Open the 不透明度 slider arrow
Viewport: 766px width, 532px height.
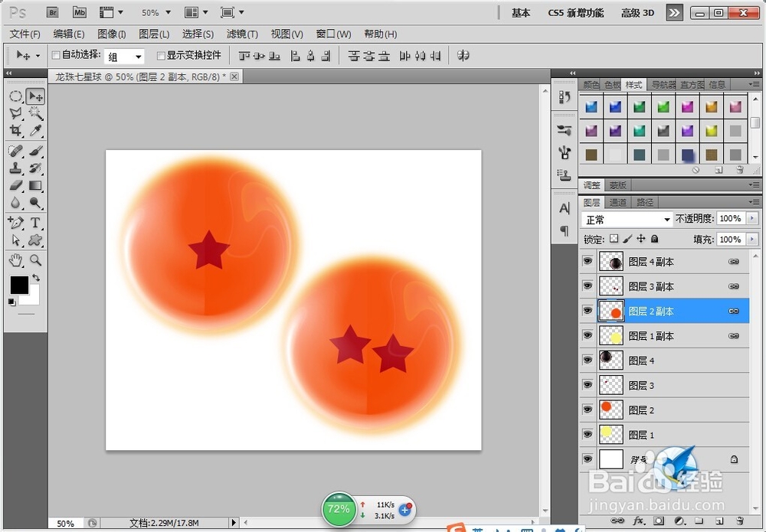click(x=752, y=219)
